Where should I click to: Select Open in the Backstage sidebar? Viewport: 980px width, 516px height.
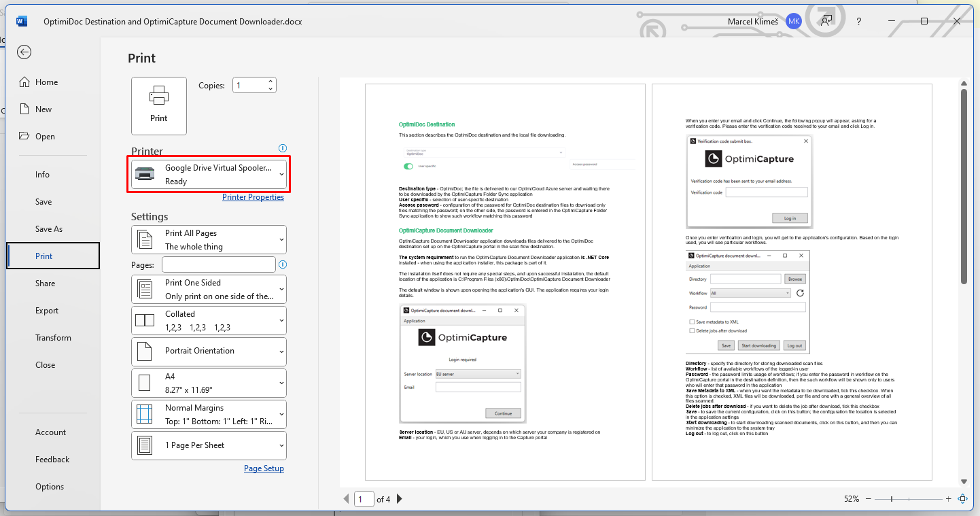click(53, 137)
